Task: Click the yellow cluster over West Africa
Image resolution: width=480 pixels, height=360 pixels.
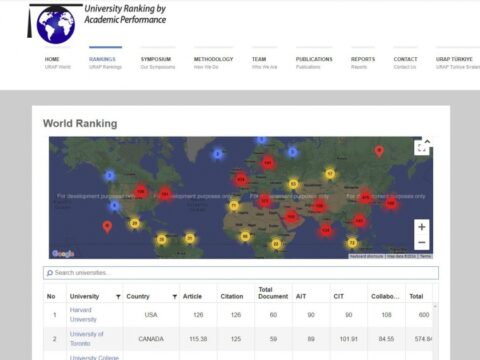Action: [x=245, y=236]
